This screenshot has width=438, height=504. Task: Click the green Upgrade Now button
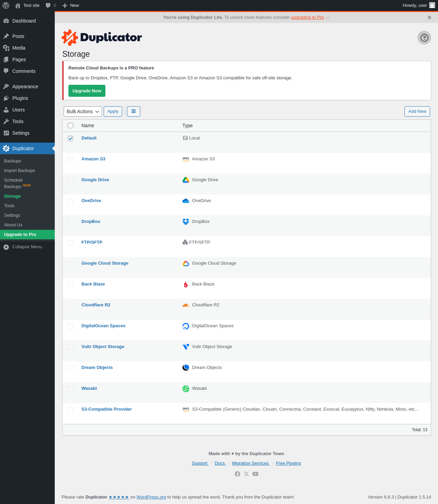pos(87,91)
